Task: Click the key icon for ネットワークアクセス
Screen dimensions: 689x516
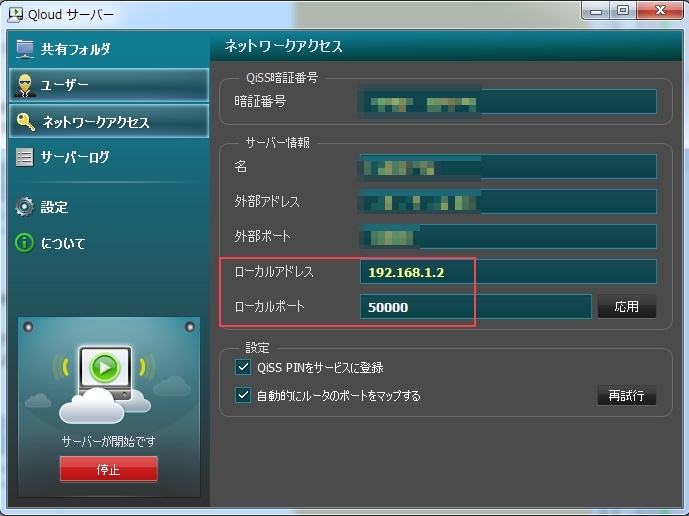Action: 25,122
